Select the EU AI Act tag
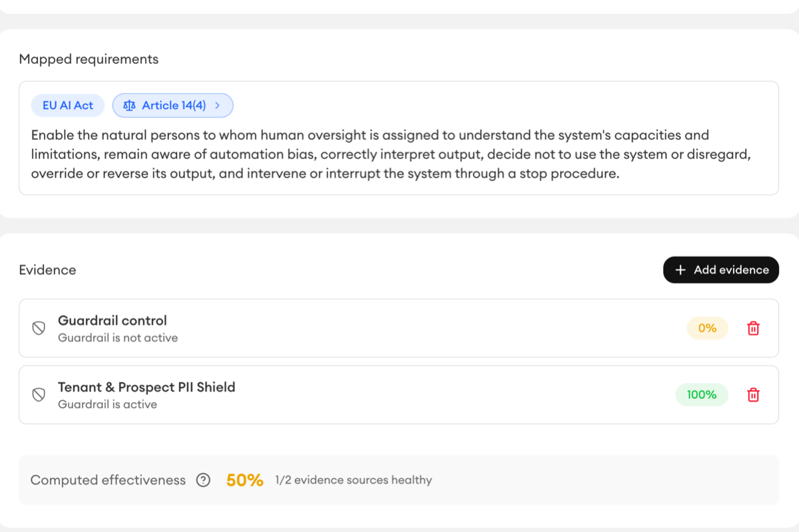799x532 pixels. 68,105
